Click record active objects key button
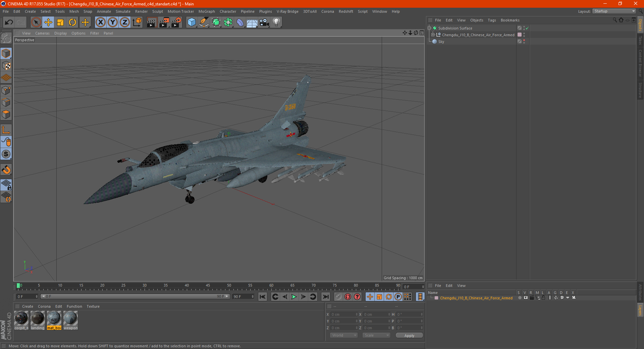The height and width of the screenshot is (349, 644). point(338,297)
